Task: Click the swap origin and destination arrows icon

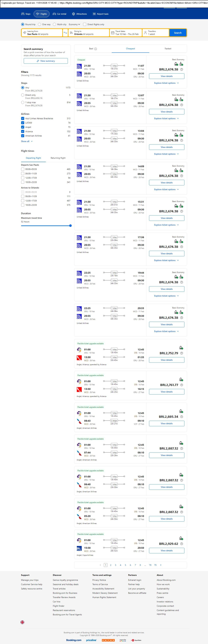Action: (65, 33)
